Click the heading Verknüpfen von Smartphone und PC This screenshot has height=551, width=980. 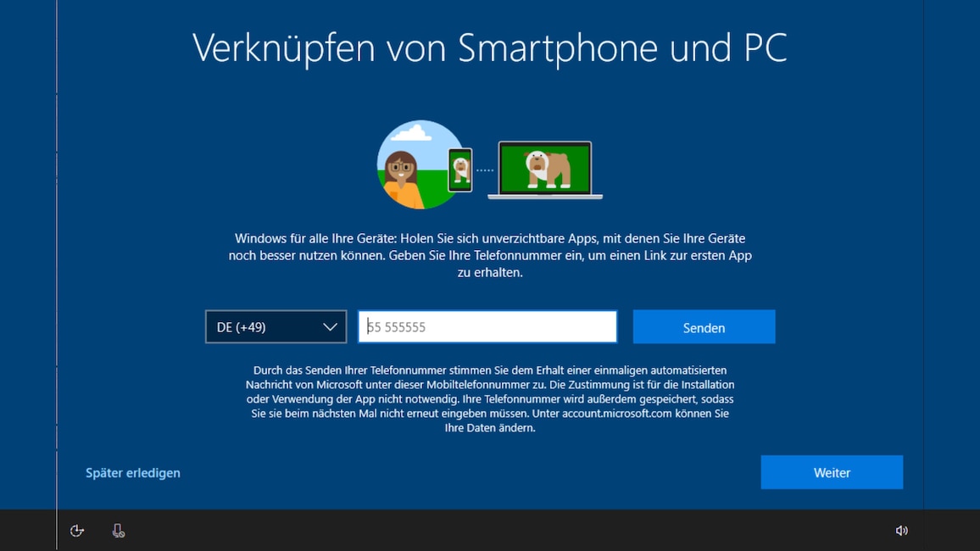coord(490,47)
